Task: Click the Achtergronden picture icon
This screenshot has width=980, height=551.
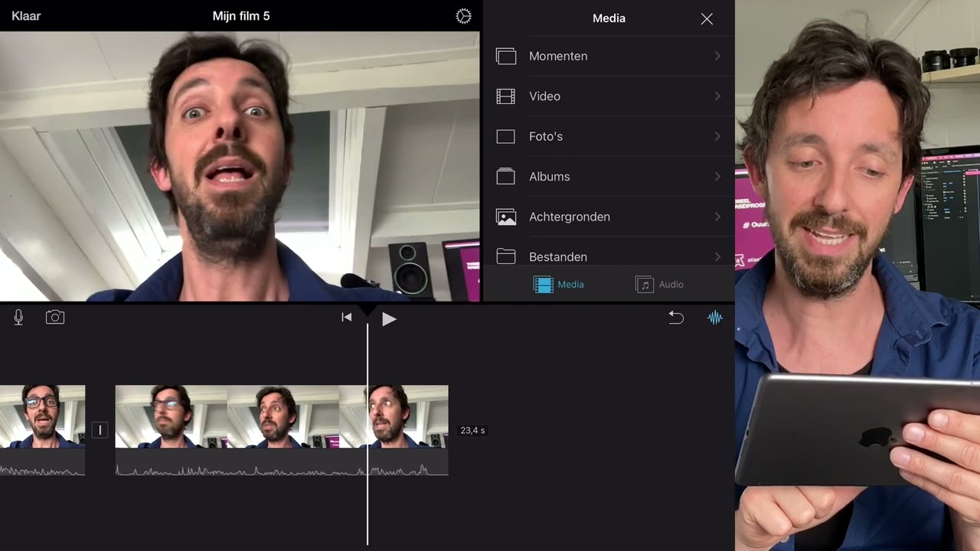Action: pos(505,217)
